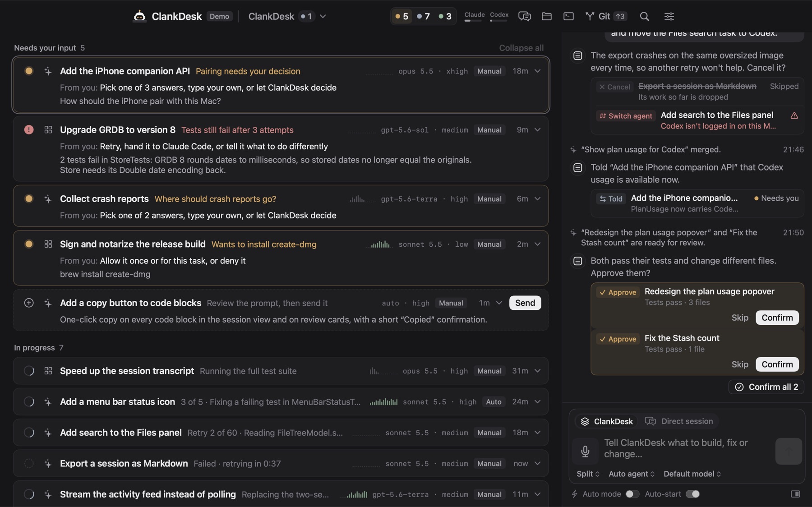
Task: Open the terminal panel icon in toolbar
Action: click(x=568, y=16)
